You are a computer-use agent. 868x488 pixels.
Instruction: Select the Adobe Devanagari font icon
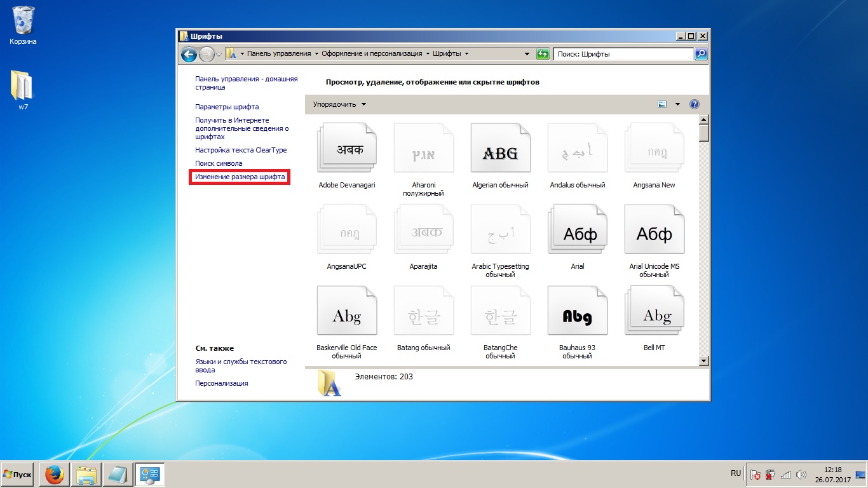(347, 148)
